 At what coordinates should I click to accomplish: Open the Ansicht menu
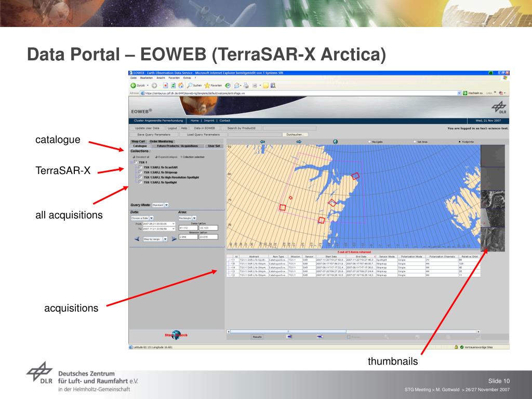click(x=161, y=78)
